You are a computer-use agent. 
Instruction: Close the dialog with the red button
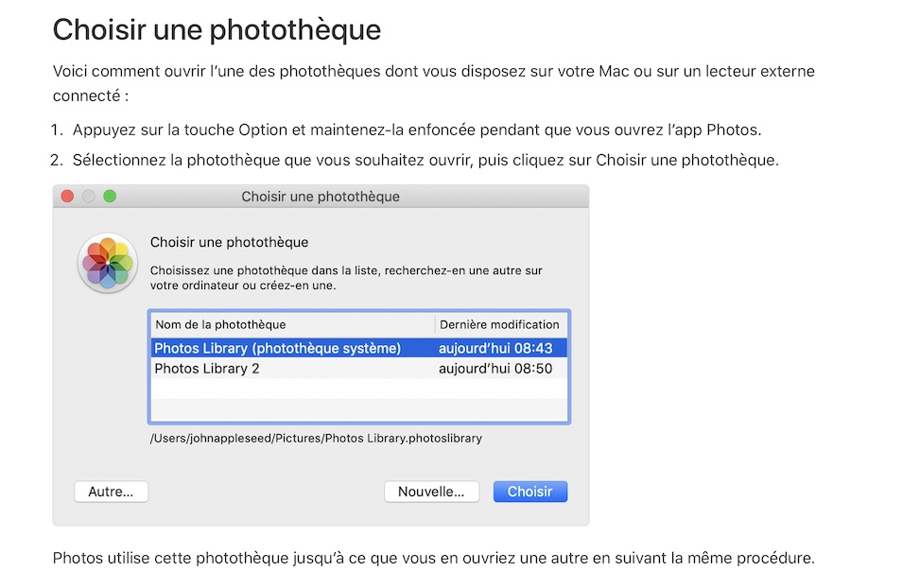click(x=67, y=197)
